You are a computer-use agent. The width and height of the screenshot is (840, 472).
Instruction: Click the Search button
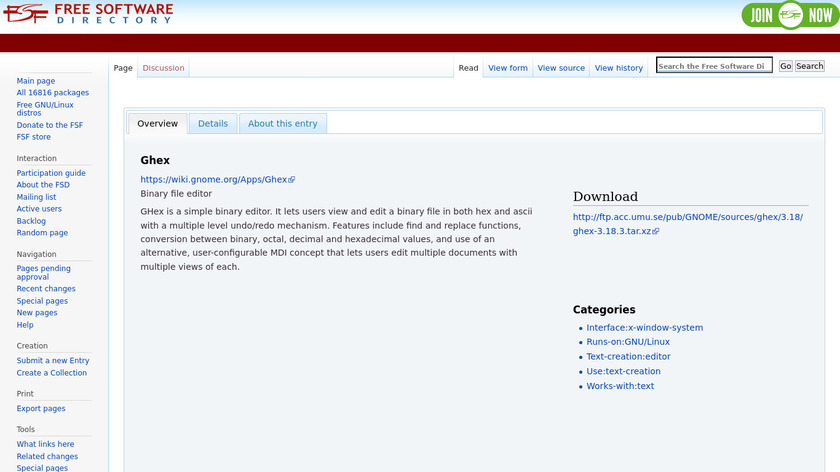(809, 66)
